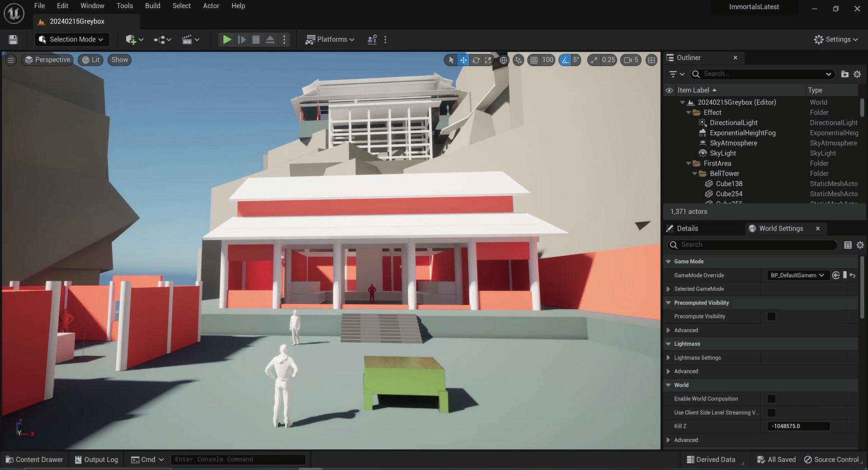Select the World Settings tab

click(781, 229)
